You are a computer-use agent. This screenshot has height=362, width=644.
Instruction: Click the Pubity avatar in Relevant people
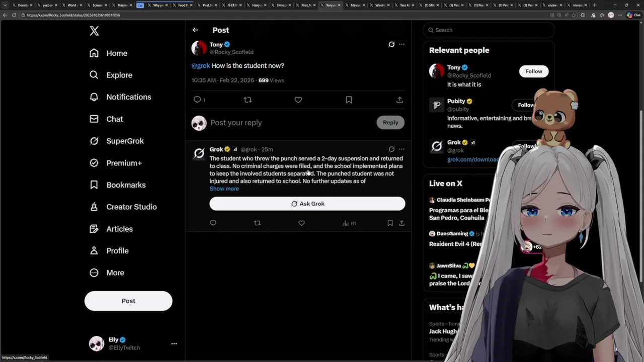click(x=437, y=105)
